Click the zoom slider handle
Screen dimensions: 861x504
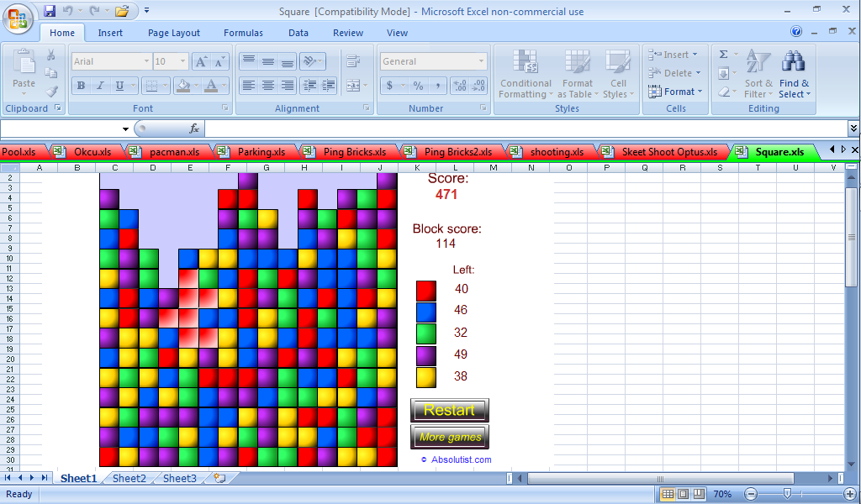[787, 494]
